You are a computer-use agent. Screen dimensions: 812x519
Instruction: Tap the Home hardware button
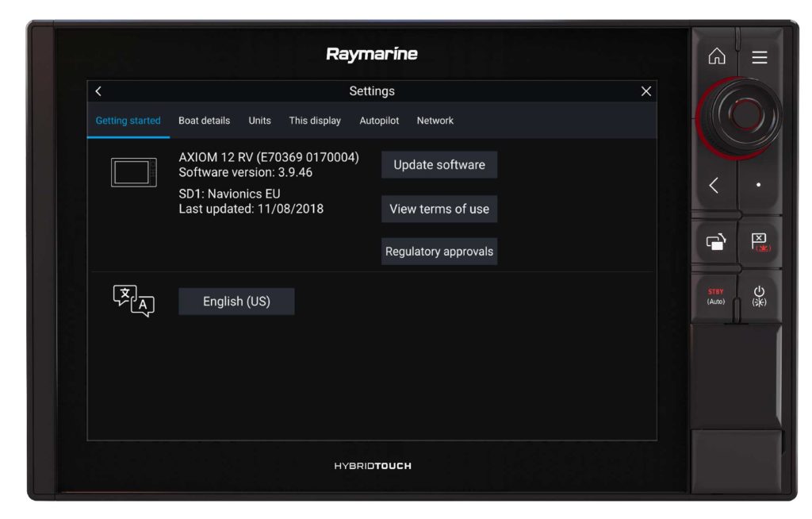(717, 56)
